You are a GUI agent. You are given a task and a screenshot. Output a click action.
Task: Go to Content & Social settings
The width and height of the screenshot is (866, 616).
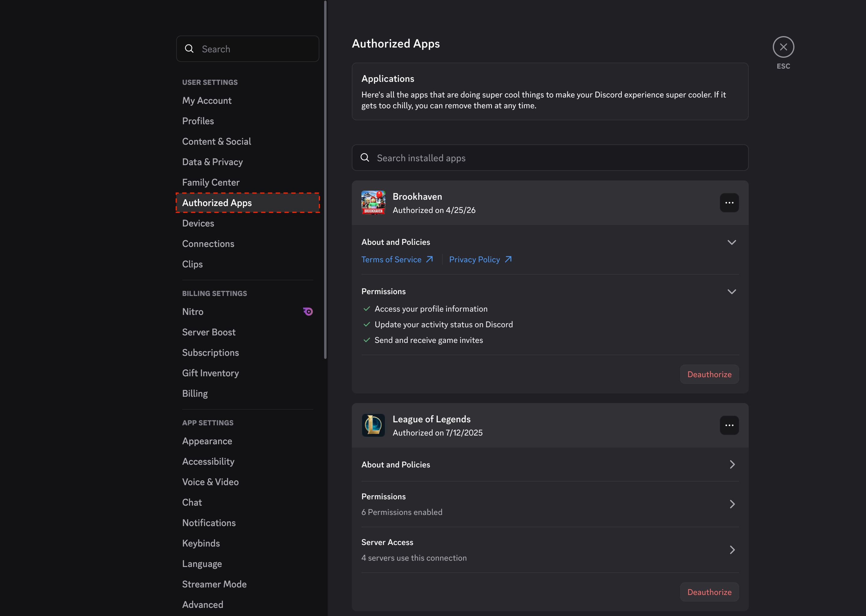pos(247,141)
